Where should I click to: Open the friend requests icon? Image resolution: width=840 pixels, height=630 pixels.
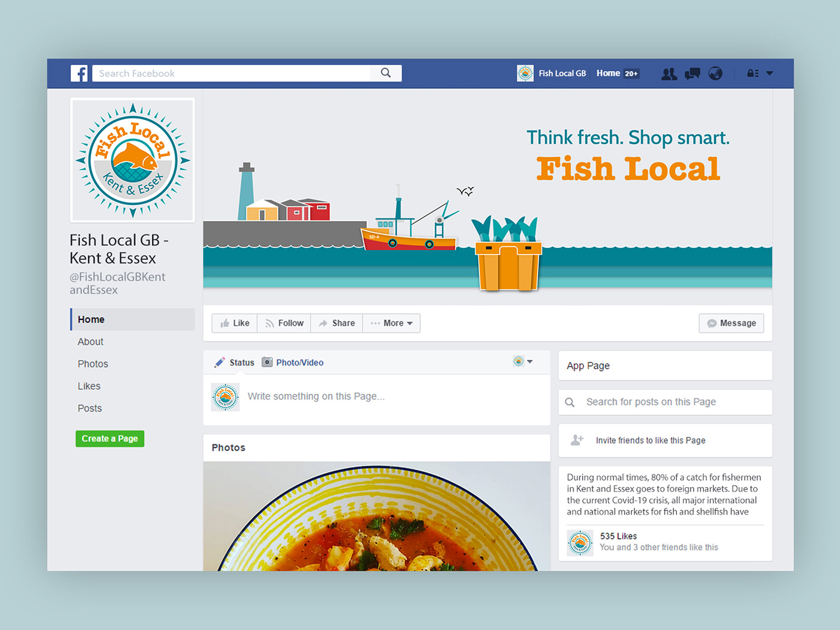(669, 73)
